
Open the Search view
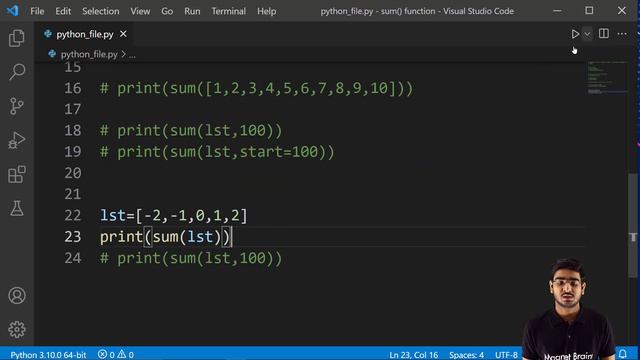tap(17, 72)
